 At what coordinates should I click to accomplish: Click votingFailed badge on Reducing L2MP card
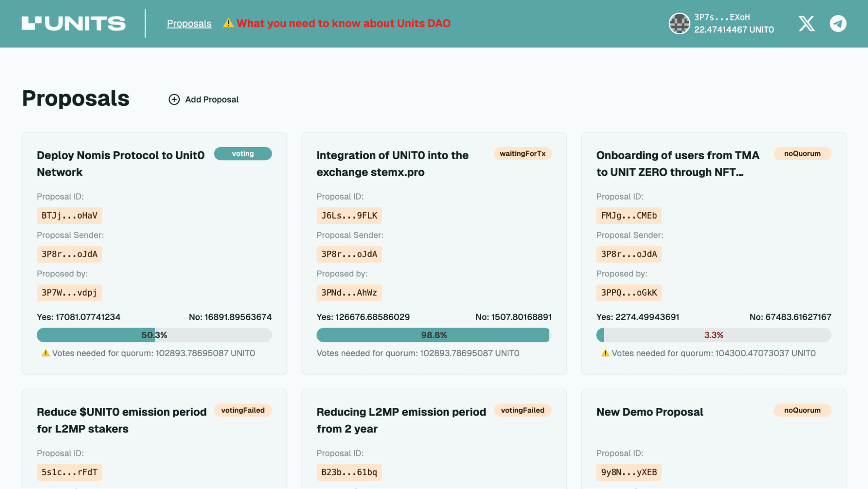tap(522, 410)
